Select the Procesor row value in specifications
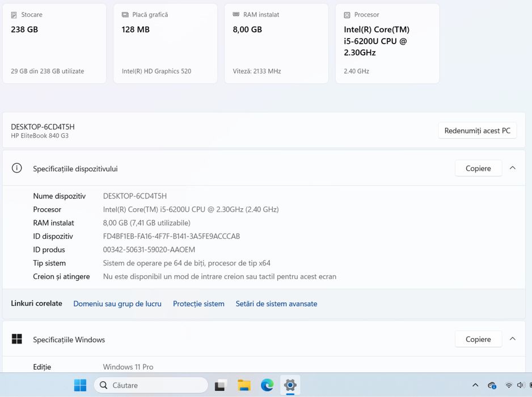Image resolution: width=532 pixels, height=397 pixels. (191, 209)
